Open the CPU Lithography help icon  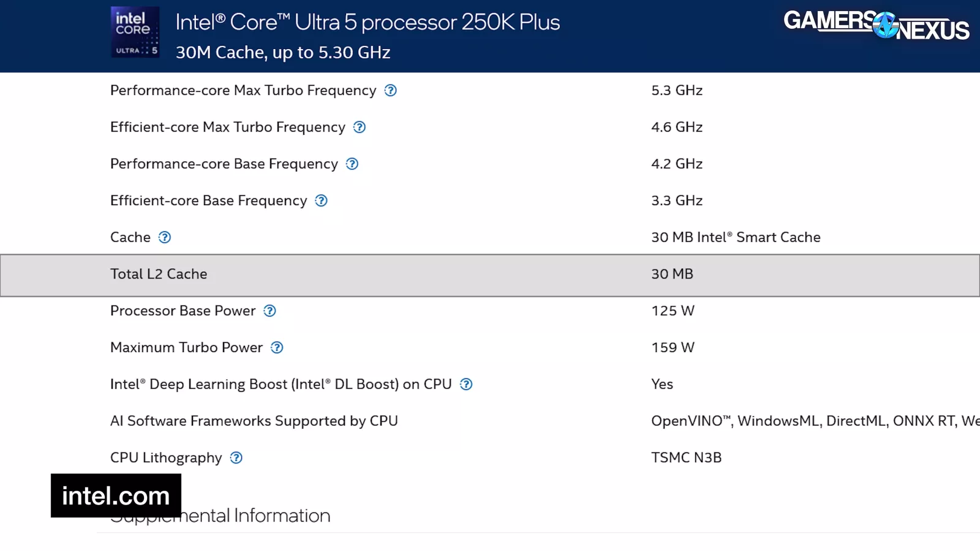click(x=236, y=458)
